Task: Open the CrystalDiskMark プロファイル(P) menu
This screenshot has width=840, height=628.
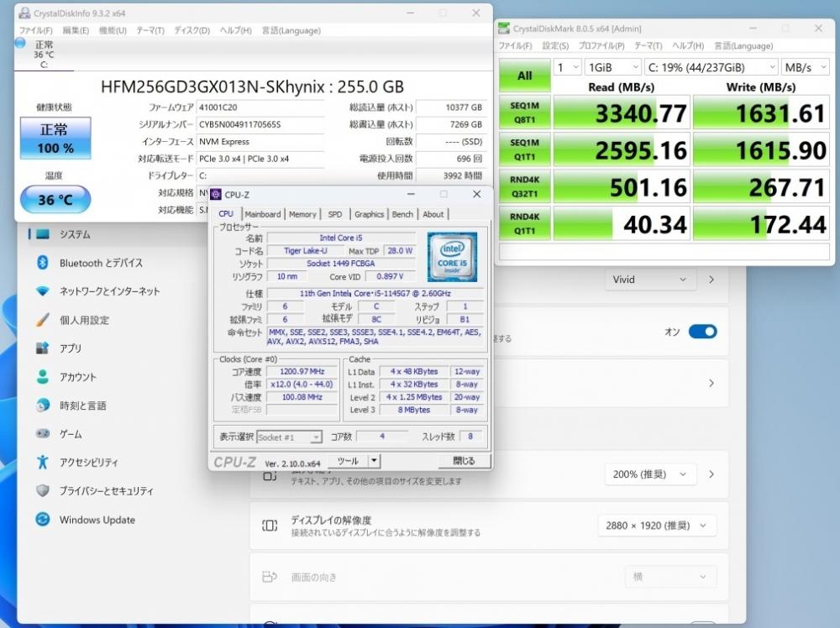Action: click(x=601, y=46)
